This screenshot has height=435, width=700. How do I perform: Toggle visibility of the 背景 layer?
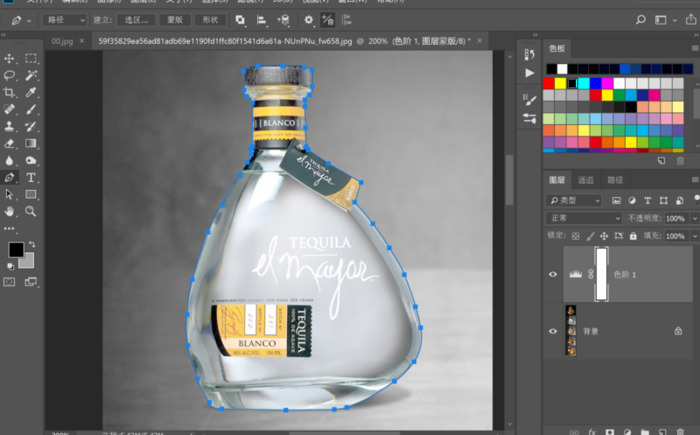pyautogui.click(x=554, y=330)
